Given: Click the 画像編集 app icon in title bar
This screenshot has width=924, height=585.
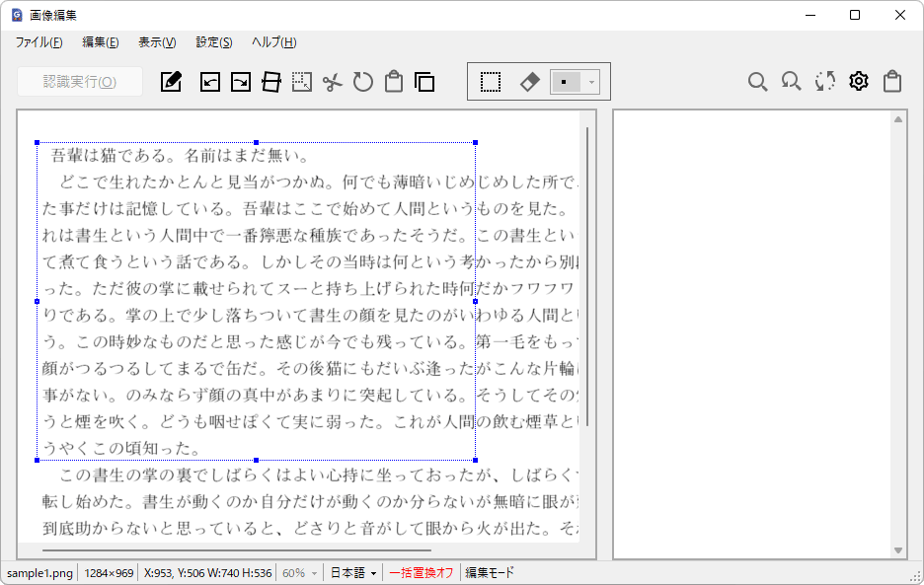Looking at the screenshot, I should pyautogui.click(x=17, y=15).
